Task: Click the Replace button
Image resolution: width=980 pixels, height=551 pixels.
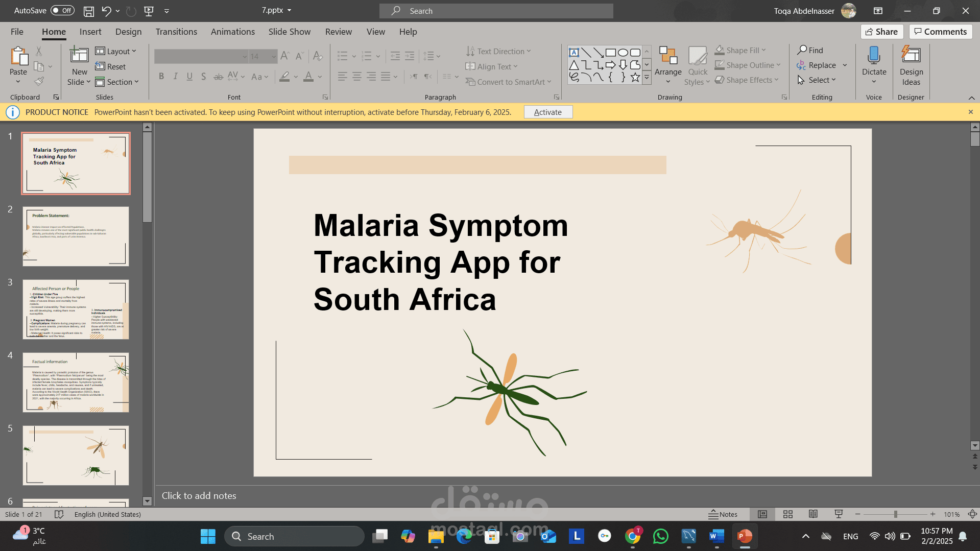Action: [817, 65]
